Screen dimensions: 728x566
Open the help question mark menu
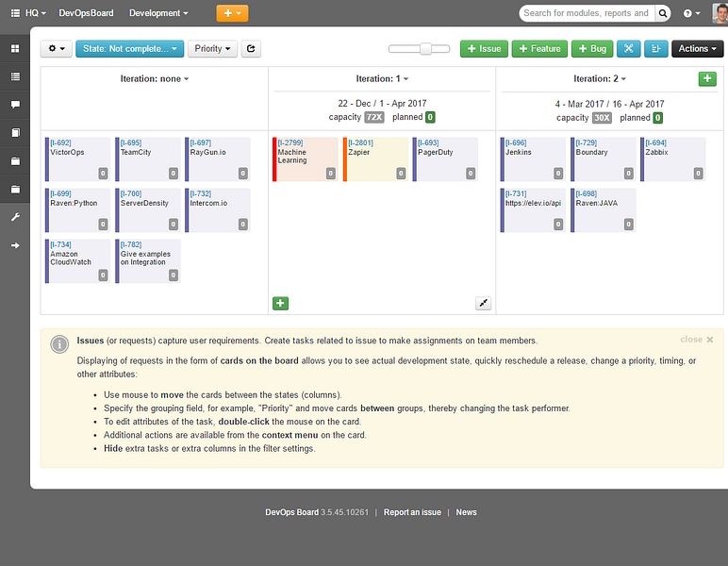[x=691, y=13]
